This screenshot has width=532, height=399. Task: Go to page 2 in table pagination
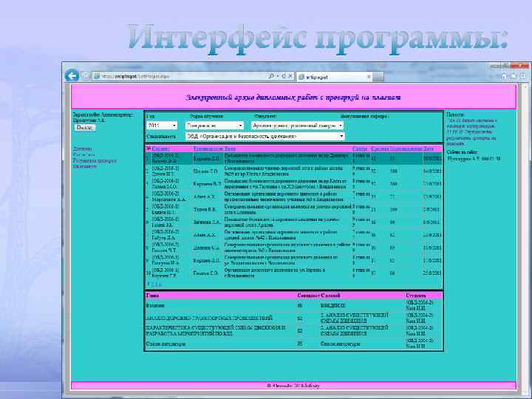point(153,284)
